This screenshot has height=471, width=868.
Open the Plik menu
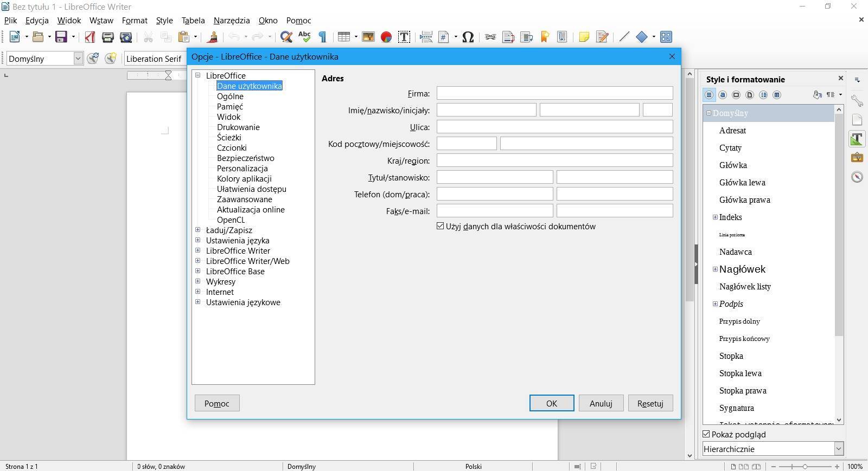coord(10,21)
